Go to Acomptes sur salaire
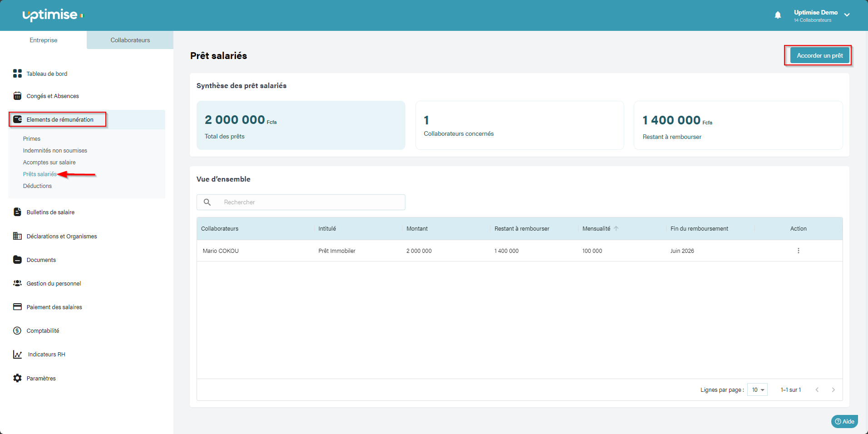This screenshot has width=868, height=434. coord(49,163)
